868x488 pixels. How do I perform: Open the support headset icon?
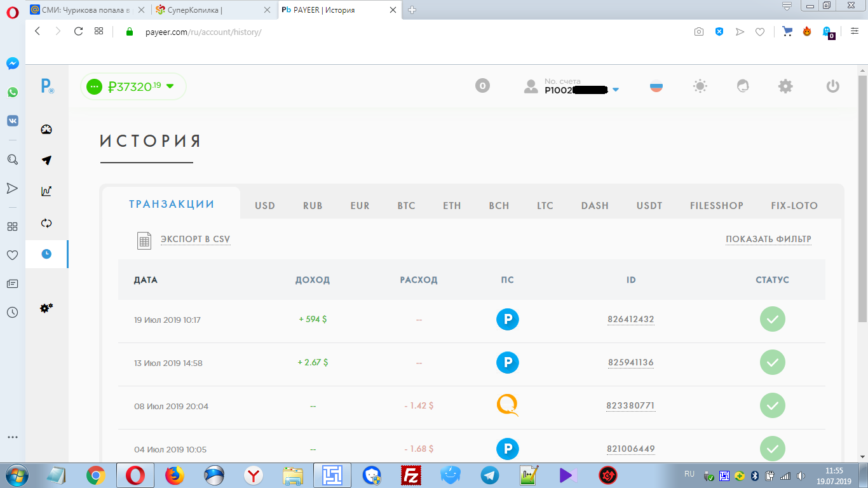tap(743, 86)
